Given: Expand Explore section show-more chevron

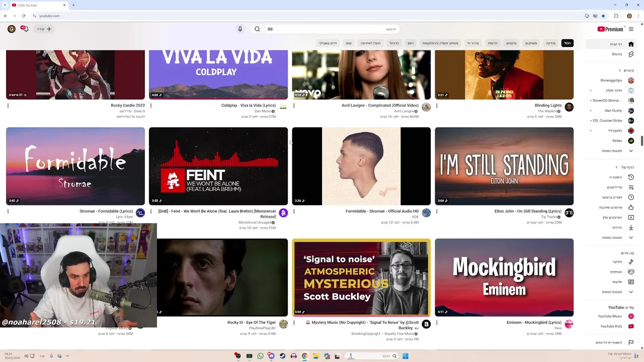Looking at the screenshot, I should click(x=631, y=292).
